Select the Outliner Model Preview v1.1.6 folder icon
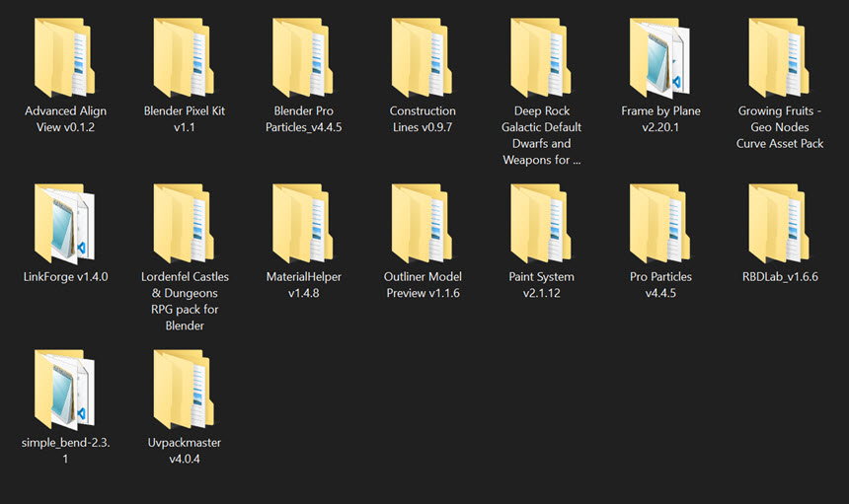 422,223
